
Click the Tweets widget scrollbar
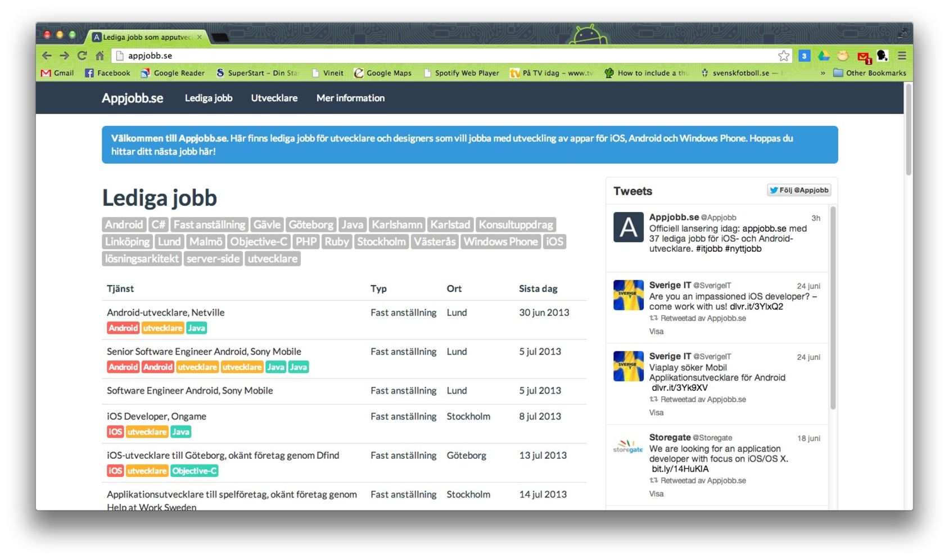tap(833, 308)
